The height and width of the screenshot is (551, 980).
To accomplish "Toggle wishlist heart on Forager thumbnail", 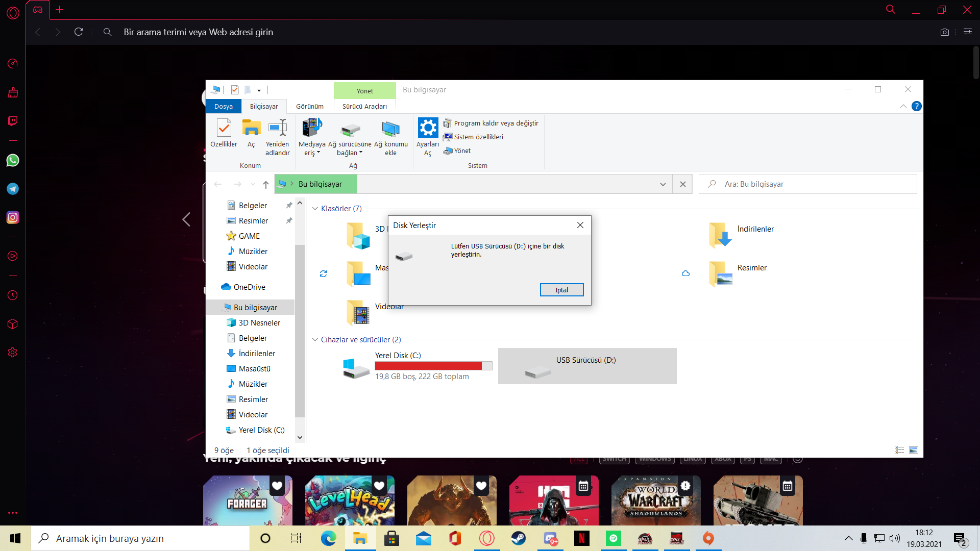I will pos(277,486).
